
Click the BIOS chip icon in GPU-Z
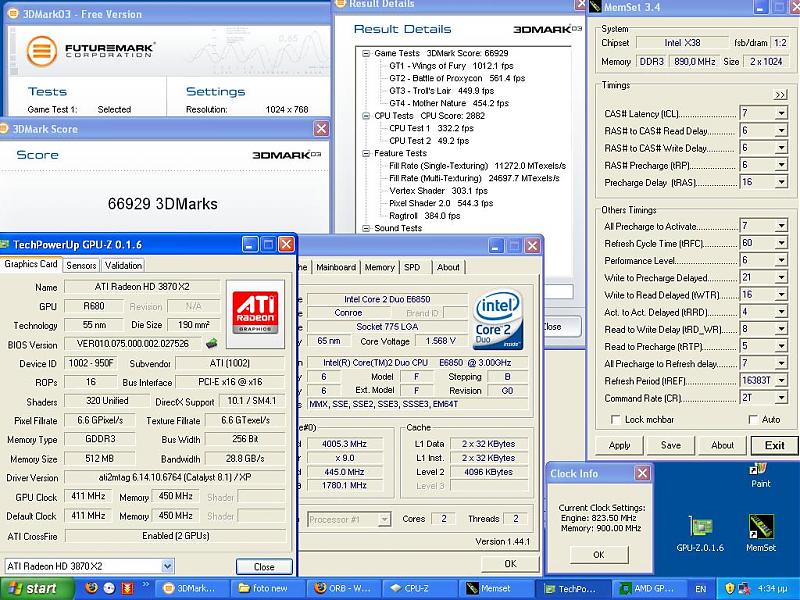[x=212, y=343]
